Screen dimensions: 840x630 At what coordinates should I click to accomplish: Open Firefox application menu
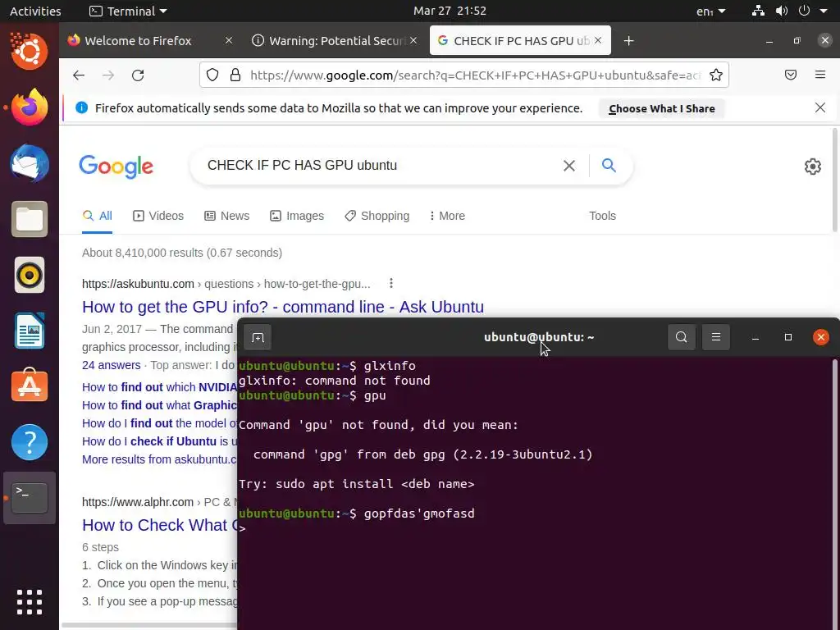820,75
